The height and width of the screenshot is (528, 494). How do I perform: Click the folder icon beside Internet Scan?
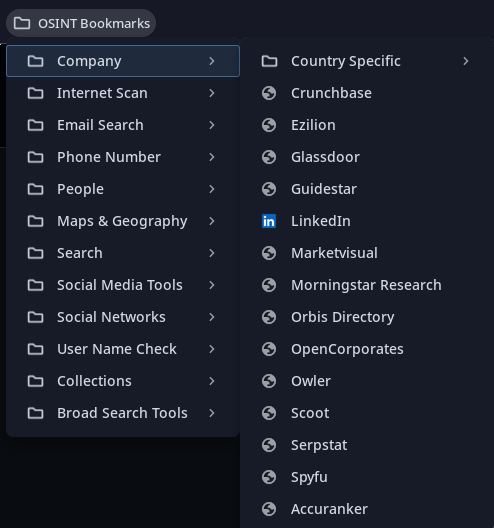tap(35, 93)
